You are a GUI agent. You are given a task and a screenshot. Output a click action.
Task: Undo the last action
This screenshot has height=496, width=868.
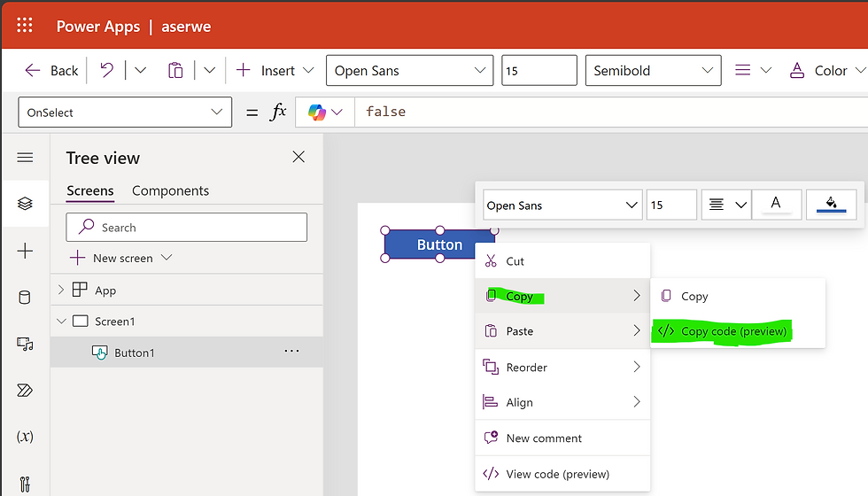pos(106,70)
